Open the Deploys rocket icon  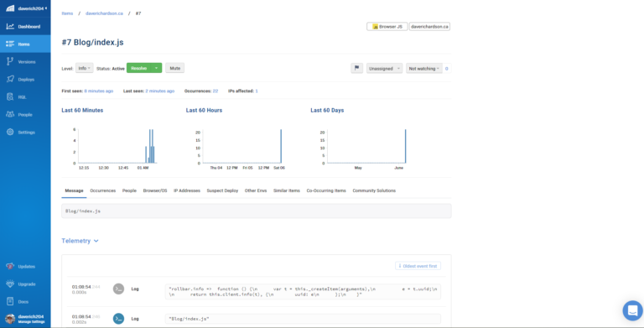[x=10, y=80]
